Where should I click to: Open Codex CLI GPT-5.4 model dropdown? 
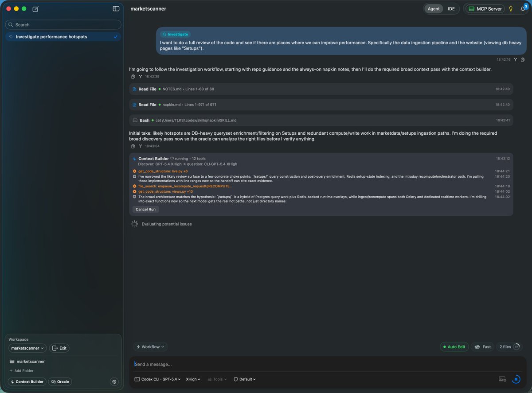[x=157, y=379]
